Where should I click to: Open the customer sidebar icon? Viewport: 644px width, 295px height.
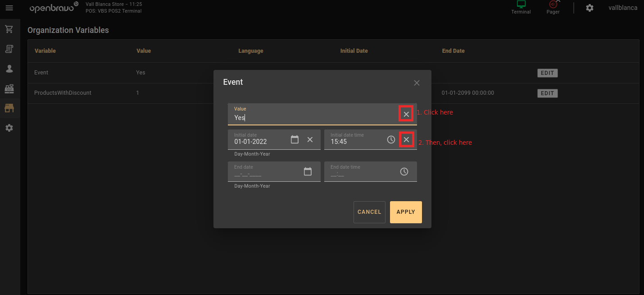[9, 69]
